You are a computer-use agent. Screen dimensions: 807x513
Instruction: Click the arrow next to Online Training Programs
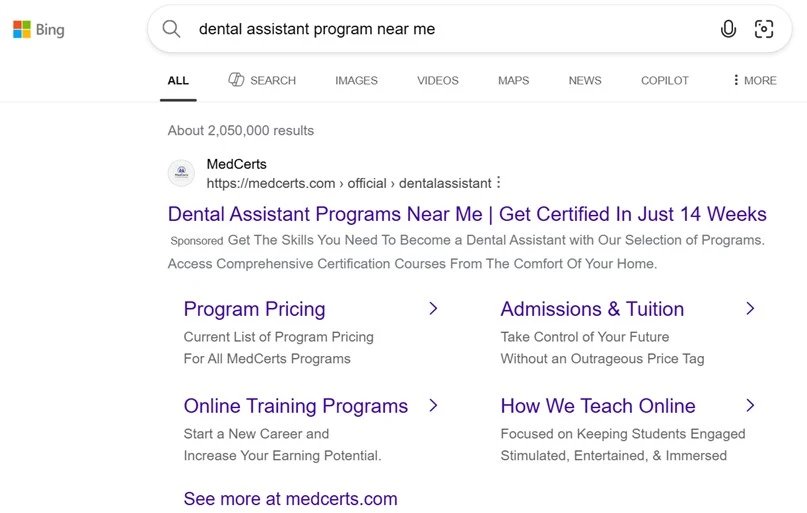click(433, 406)
